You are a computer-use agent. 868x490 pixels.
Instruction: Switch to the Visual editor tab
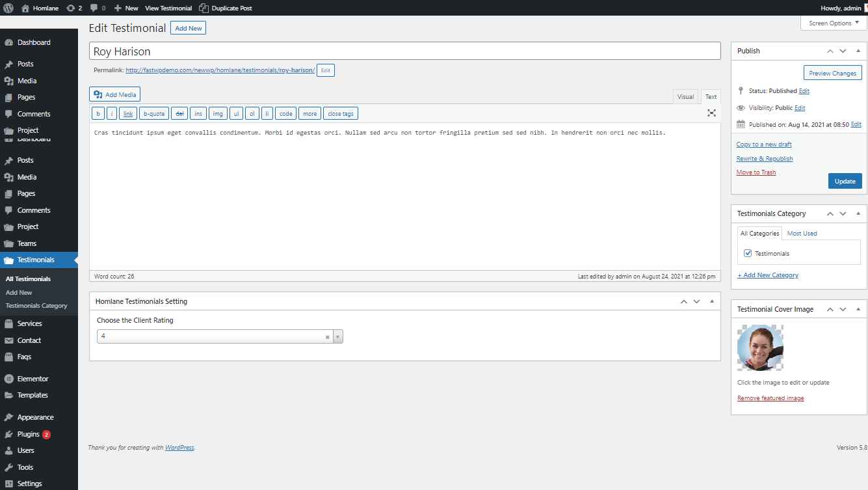point(685,97)
